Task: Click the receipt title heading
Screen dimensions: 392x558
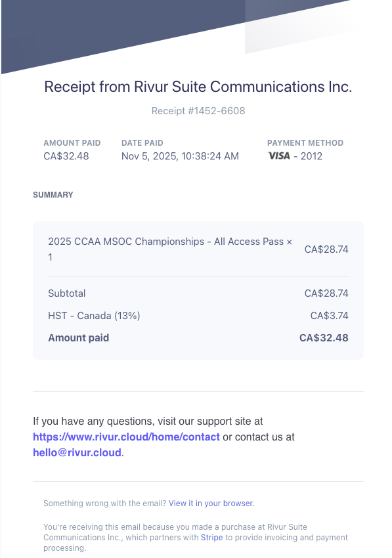Action: click(x=198, y=87)
